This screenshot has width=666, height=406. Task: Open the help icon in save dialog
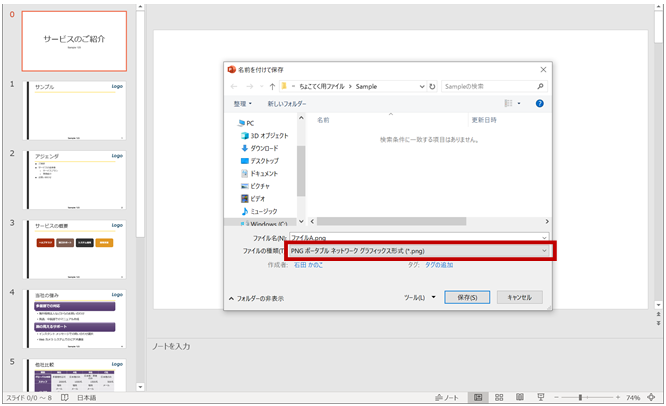539,103
